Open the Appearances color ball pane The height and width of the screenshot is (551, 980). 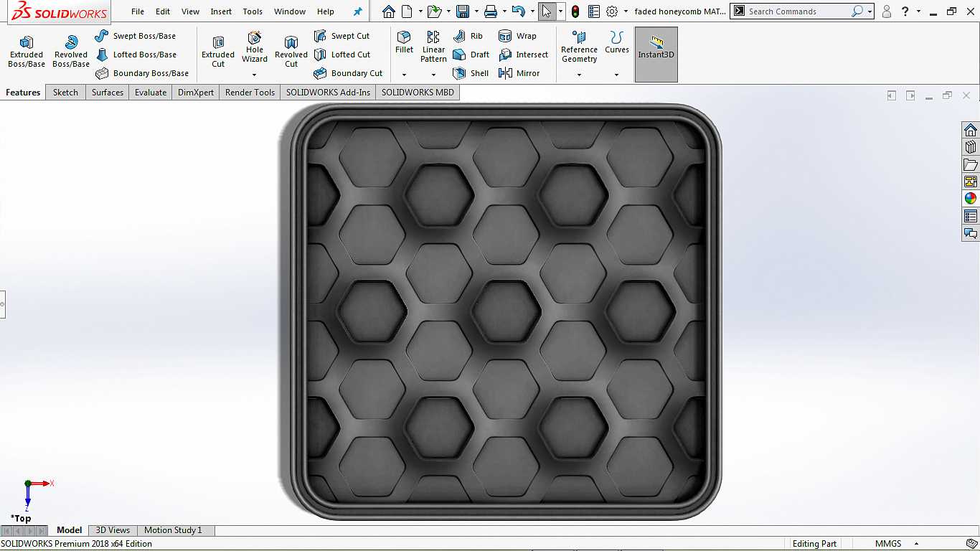coord(971,199)
